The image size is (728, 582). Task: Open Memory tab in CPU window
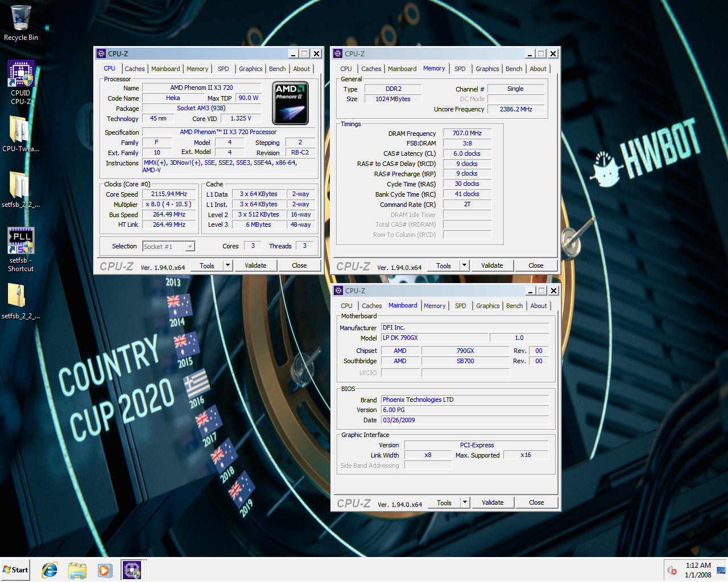(197, 69)
